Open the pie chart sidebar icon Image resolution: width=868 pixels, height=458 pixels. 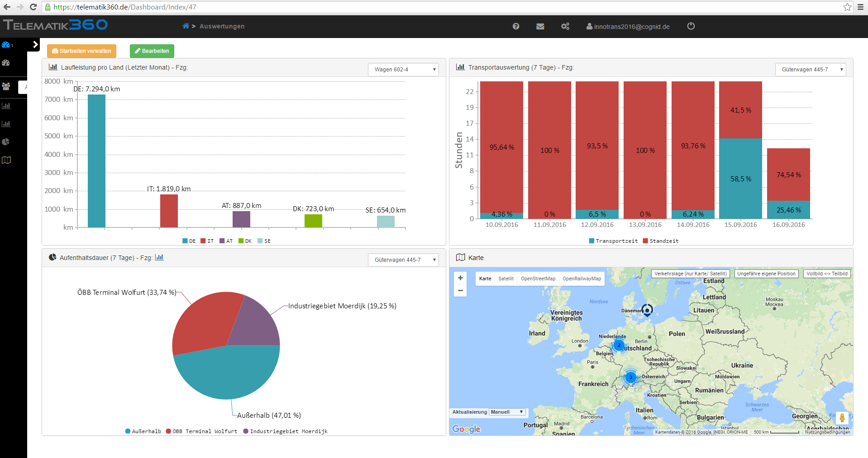(x=6, y=142)
